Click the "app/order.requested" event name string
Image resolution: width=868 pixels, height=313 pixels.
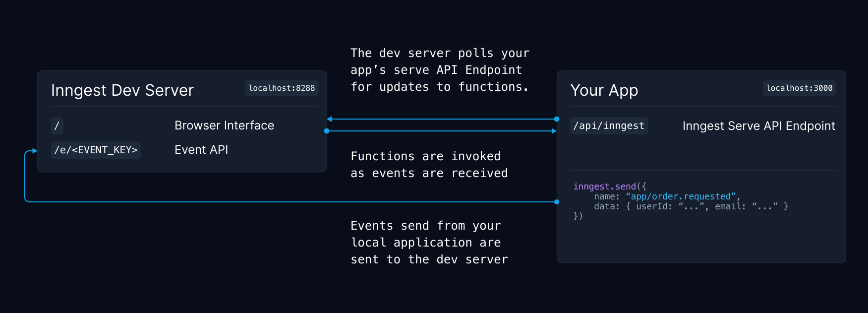click(681, 196)
